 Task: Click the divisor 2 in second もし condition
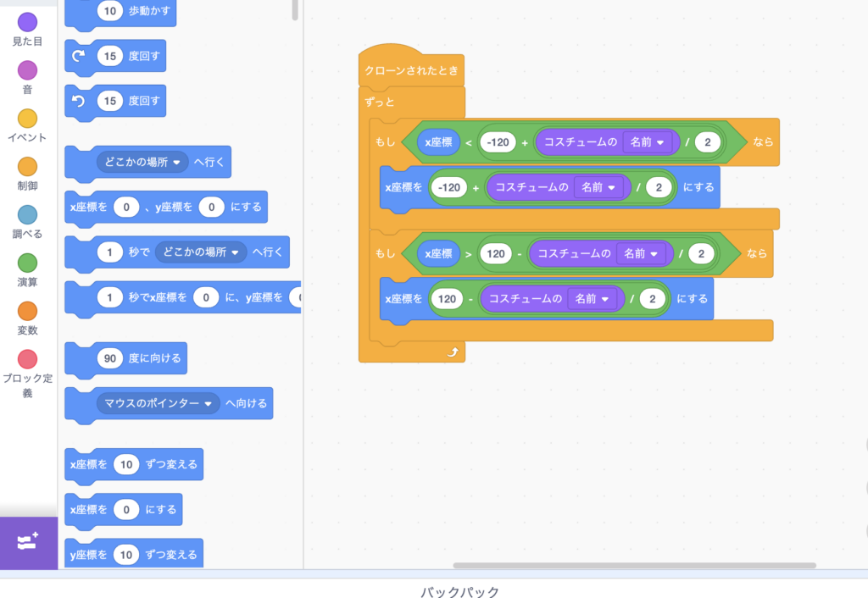(701, 253)
